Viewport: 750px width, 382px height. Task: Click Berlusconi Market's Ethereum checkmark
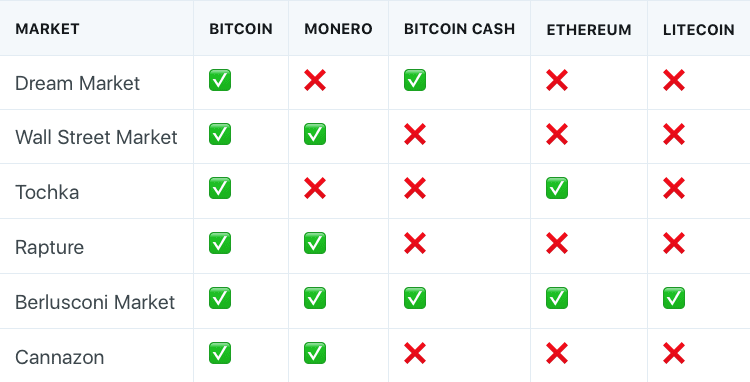coord(557,298)
